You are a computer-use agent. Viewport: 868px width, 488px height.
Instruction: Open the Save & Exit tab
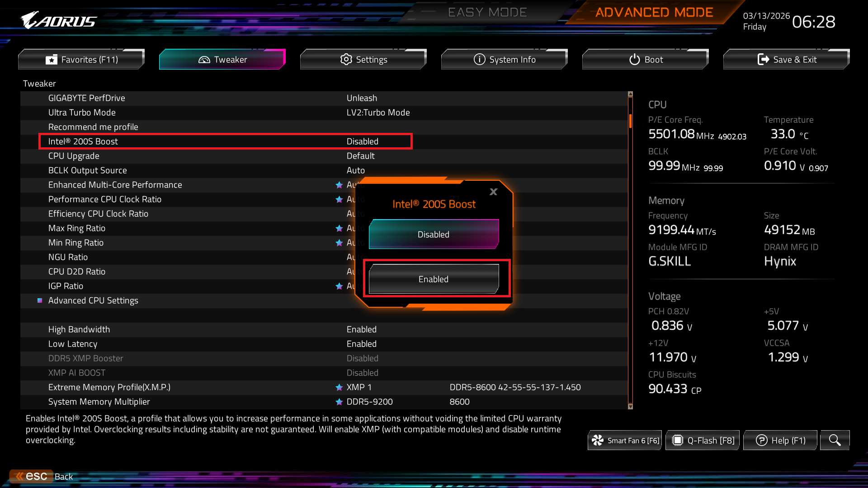[x=786, y=60]
